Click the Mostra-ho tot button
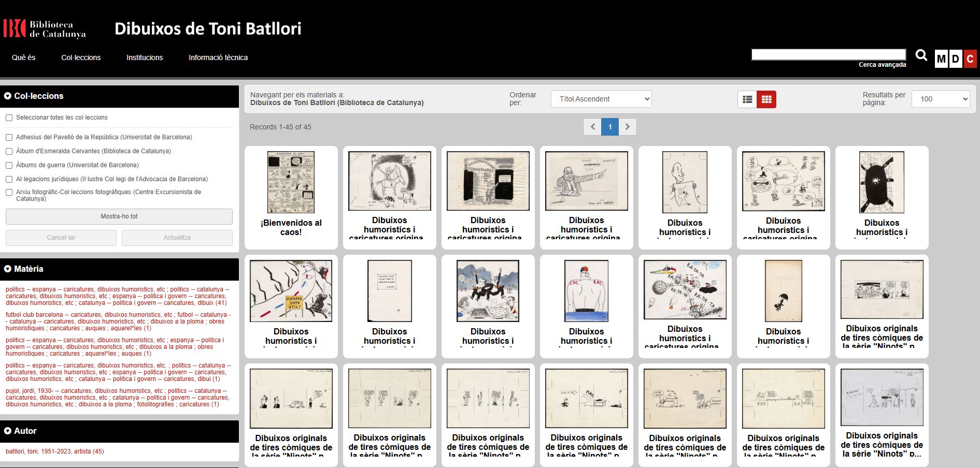This screenshot has height=468, width=980. (119, 216)
